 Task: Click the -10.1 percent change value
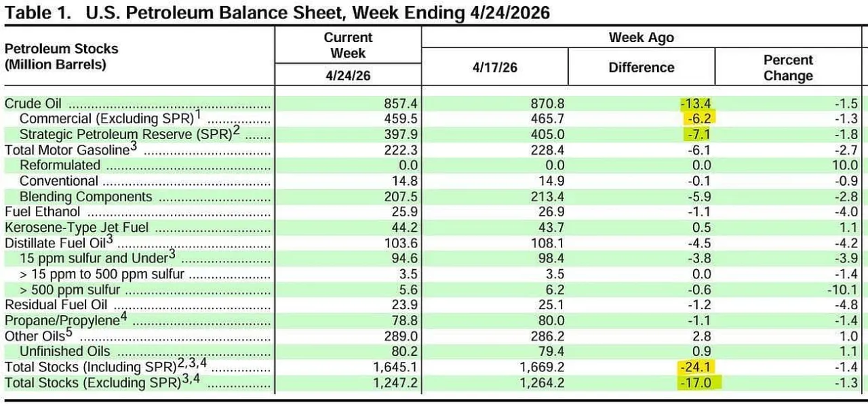(x=844, y=289)
